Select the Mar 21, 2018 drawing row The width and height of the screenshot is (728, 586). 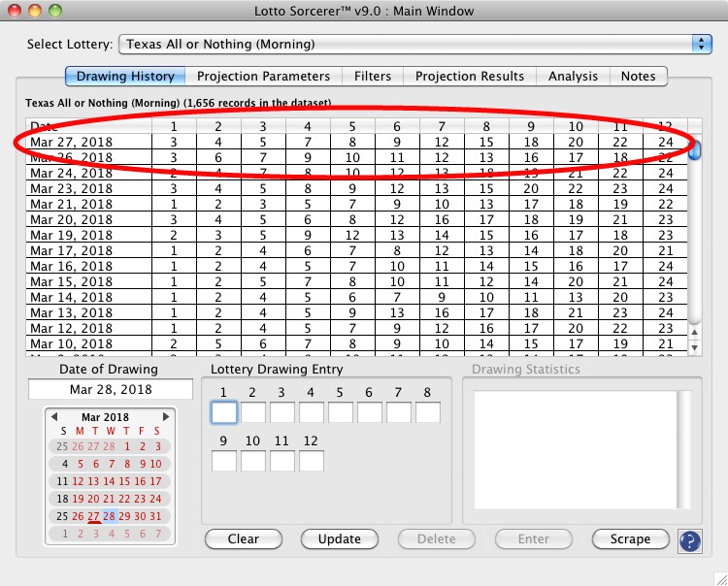click(x=356, y=204)
